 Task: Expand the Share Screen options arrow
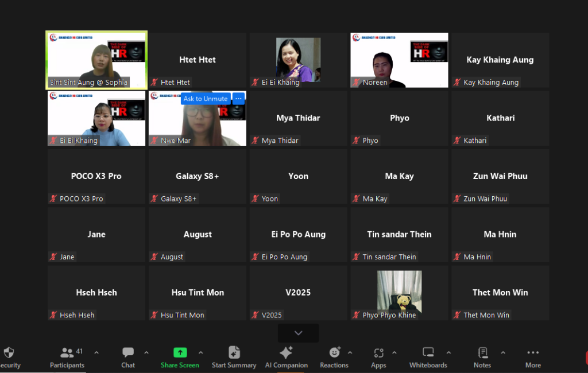(200, 352)
